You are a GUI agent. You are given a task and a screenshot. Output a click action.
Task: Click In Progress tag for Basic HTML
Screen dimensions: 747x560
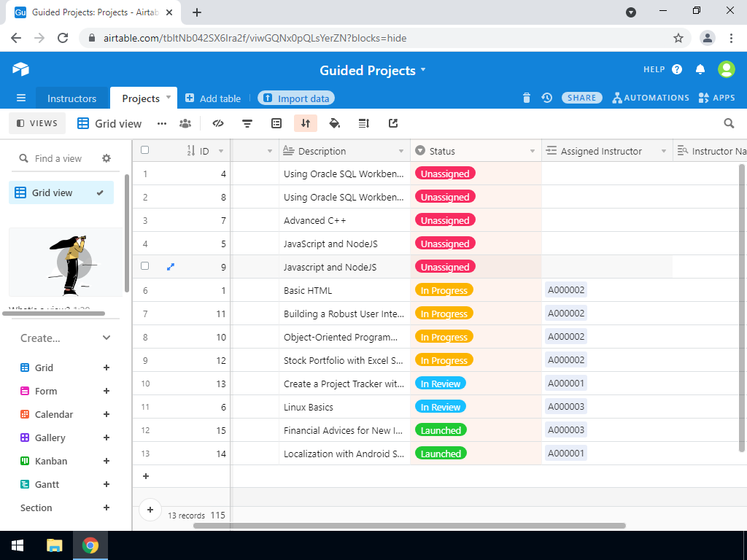click(x=444, y=290)
